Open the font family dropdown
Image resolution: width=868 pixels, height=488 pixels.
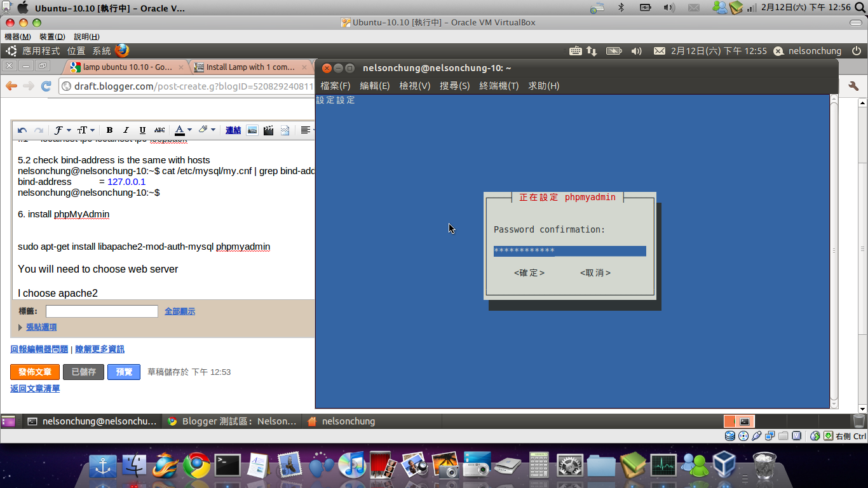pyautogui.click(x=62, y=130)
